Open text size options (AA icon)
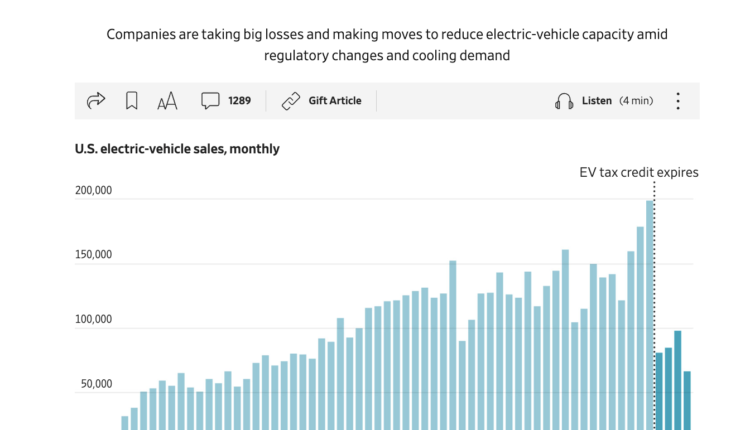This screenshot has height=430, width=750. tap(167, 101)
